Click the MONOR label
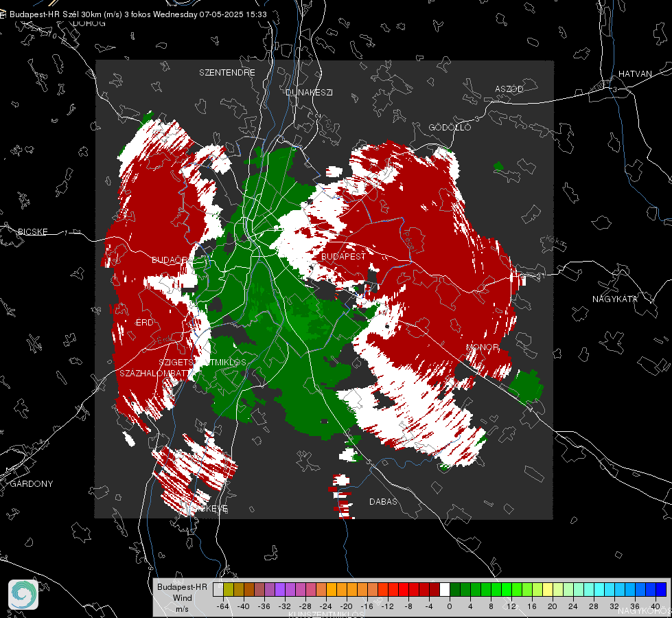Viewport: 672px width, 618px height. 483,347
